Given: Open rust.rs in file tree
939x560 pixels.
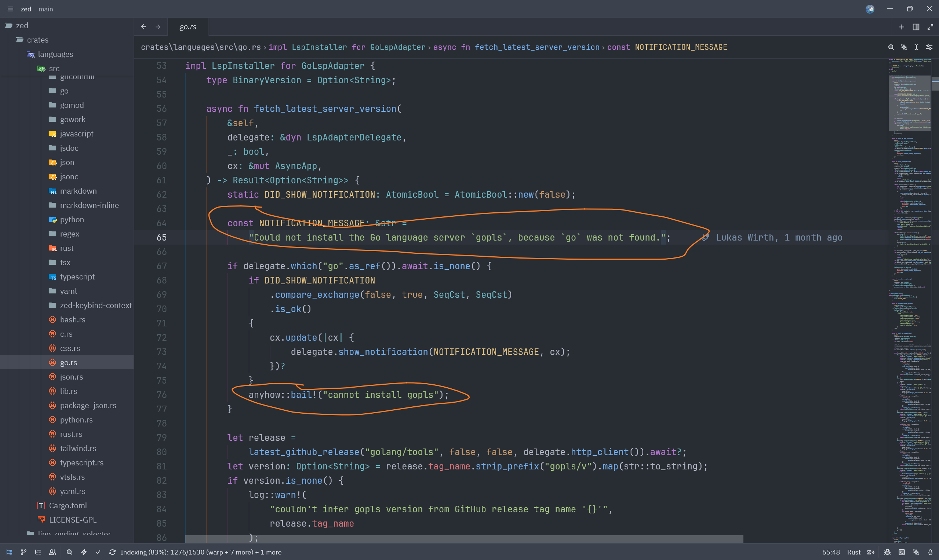Looking at the screenshot, I should pos(71,434).
